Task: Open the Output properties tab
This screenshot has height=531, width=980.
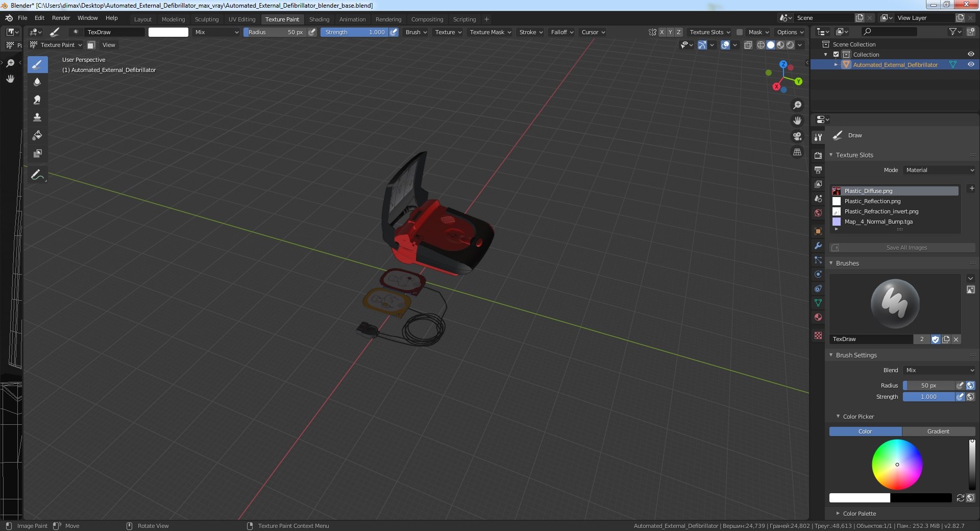Action: (x=818, y=170)
